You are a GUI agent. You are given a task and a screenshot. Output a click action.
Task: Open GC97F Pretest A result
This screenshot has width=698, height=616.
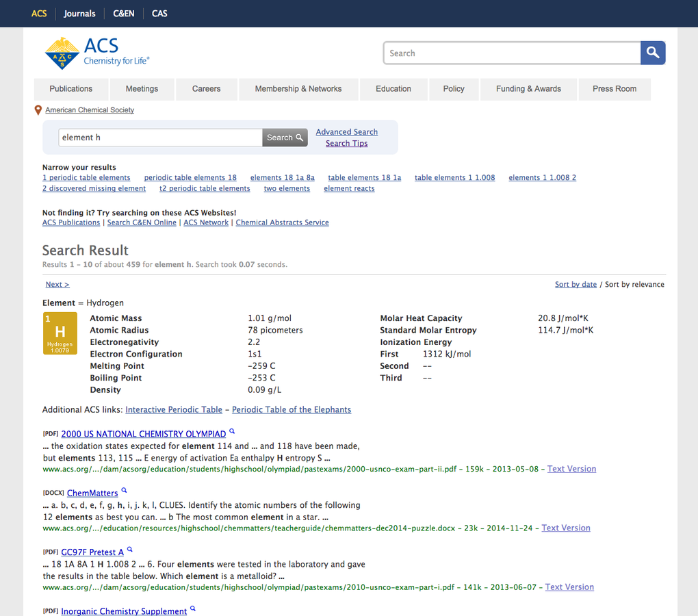click(x=92, y=552)
